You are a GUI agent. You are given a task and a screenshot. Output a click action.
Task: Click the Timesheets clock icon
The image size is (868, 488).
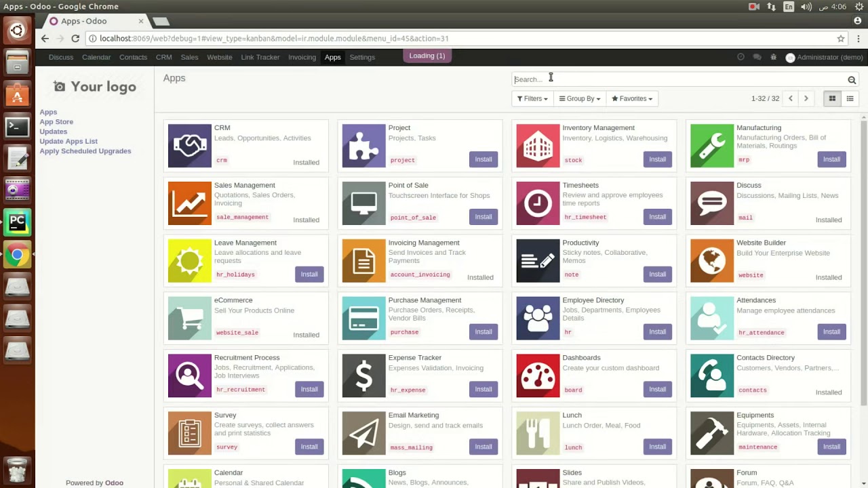pyautogui.click(x=538, y=203)
